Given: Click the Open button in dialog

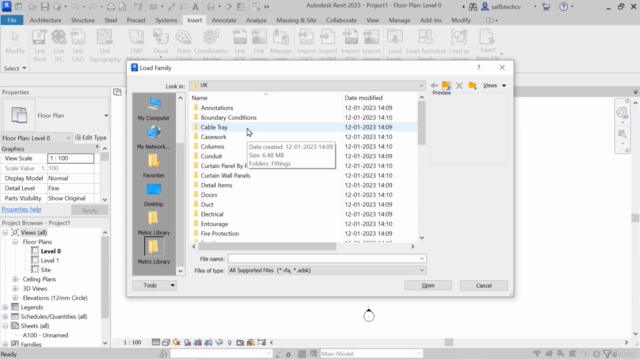Looking at the screenshot, I should click(x=428, y=285).
